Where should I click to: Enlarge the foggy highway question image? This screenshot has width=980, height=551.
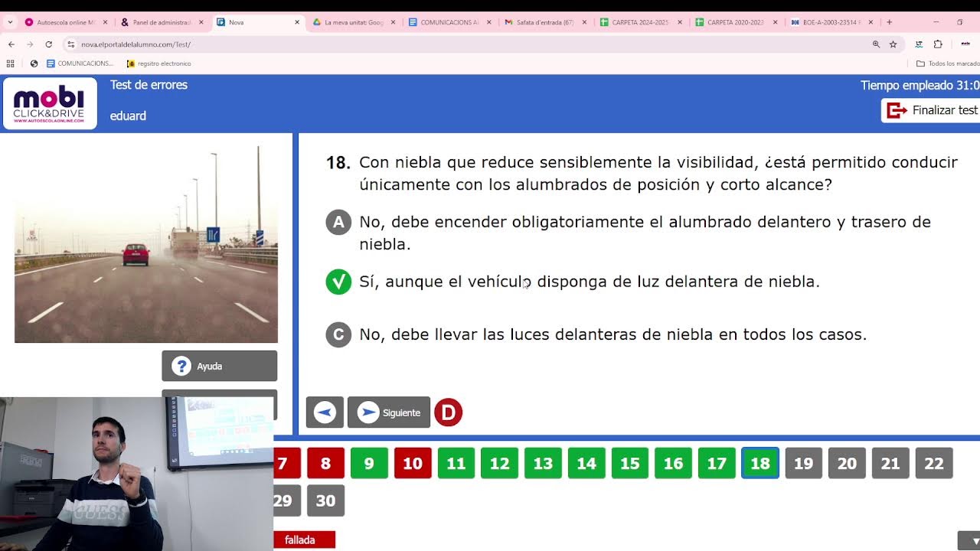pyautogui.click(x=146, y=243)
